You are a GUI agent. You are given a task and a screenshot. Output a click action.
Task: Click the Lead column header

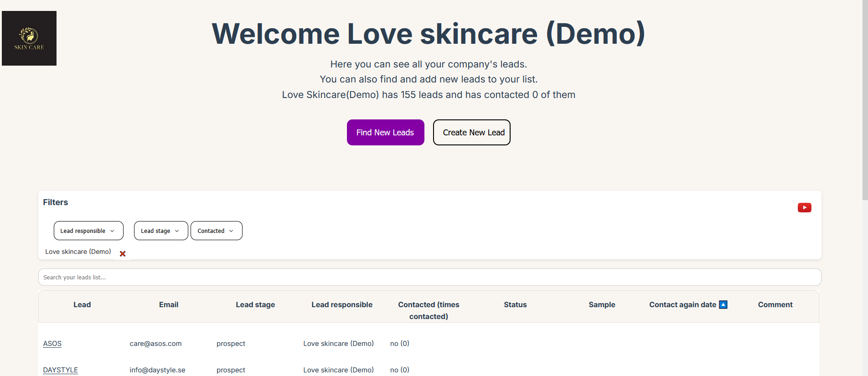pos(82,304)
